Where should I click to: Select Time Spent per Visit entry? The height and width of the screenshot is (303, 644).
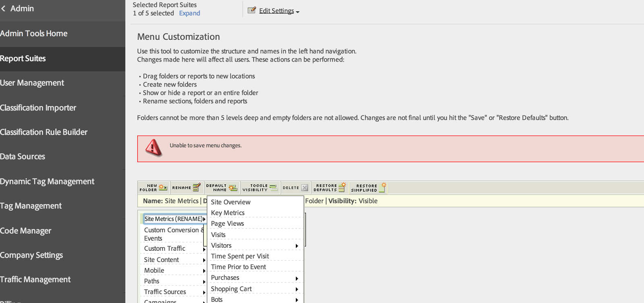(x=240, y=256)
